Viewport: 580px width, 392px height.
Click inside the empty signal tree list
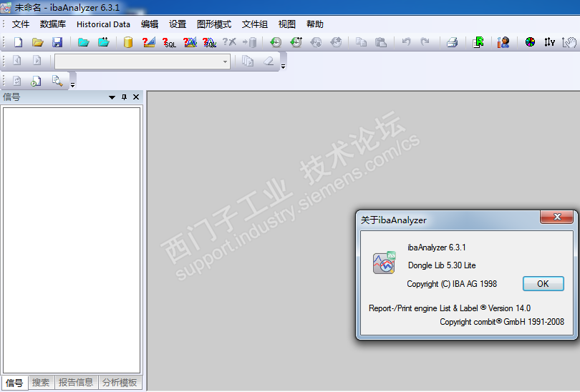(x=72, y=240)
